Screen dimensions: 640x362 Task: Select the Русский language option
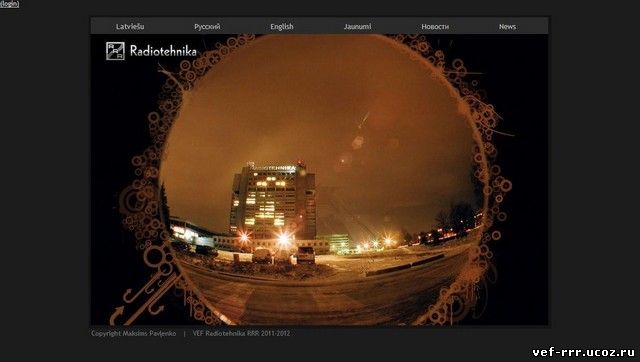pyautogui.click(x=207, y=27)
